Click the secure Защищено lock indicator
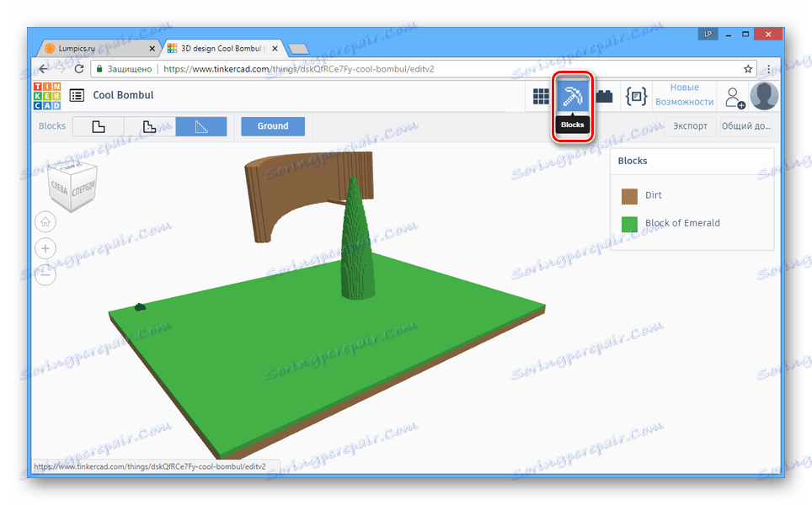The height and width of the screenshot is (505, 812). tap(125, 69)
